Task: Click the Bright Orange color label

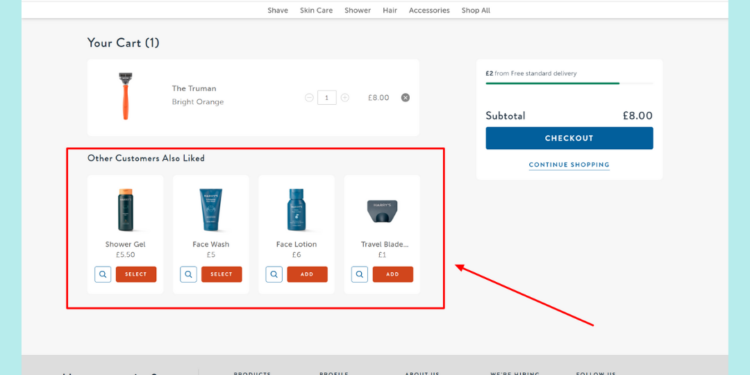Action: 198,102
